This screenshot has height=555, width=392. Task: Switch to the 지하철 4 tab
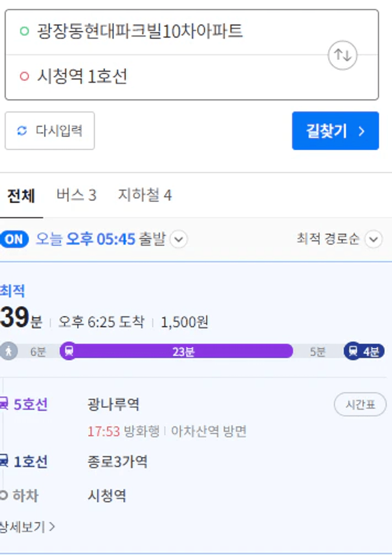(145, 195)
